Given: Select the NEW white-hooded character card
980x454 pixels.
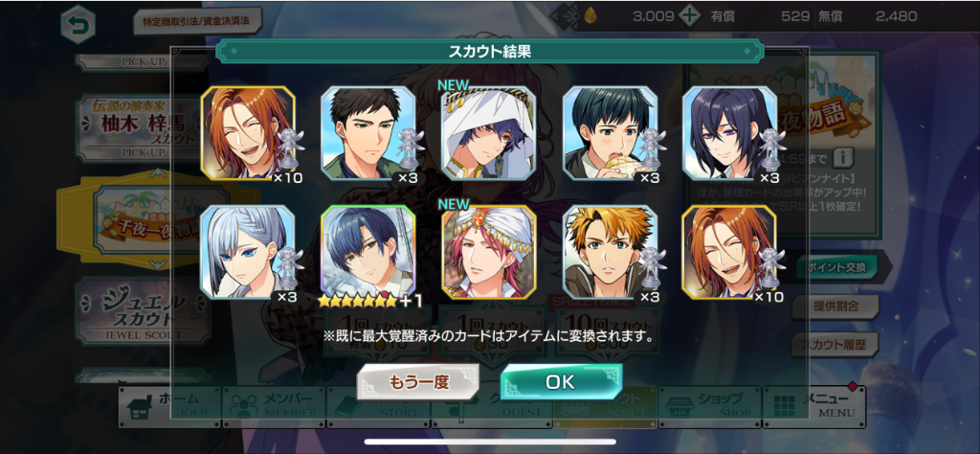Looking at the screenshot, I should 488,133.
